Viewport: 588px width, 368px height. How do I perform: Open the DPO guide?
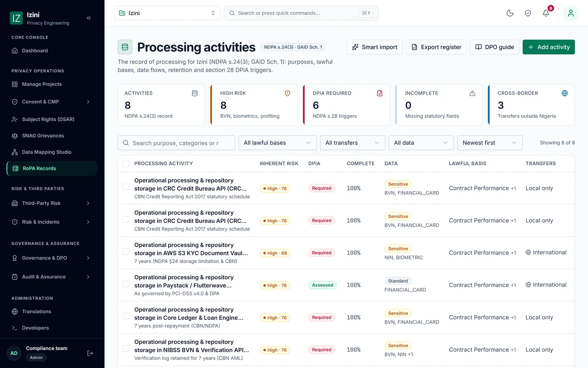(495, 47)
